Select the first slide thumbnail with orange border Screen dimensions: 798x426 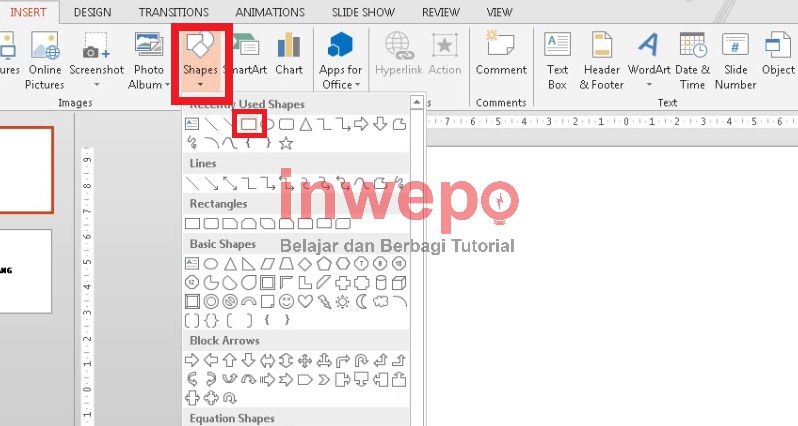pos(25,170)
